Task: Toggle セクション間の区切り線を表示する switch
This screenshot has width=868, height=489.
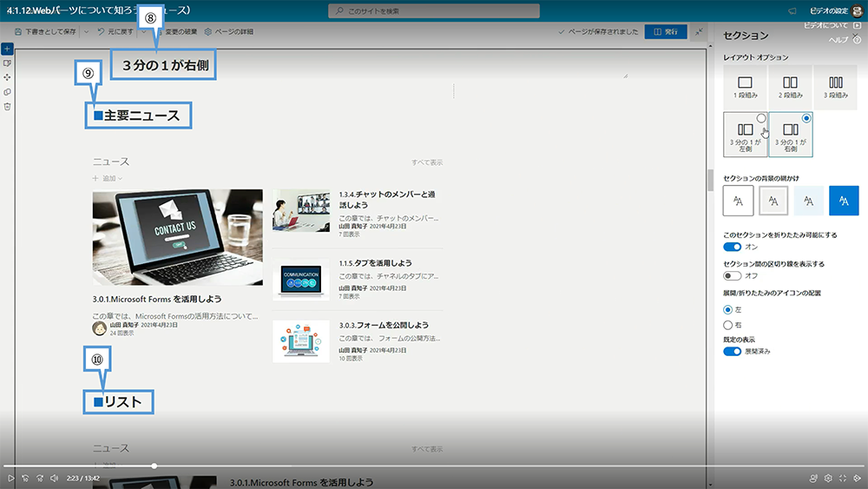Action: (732, 276)
